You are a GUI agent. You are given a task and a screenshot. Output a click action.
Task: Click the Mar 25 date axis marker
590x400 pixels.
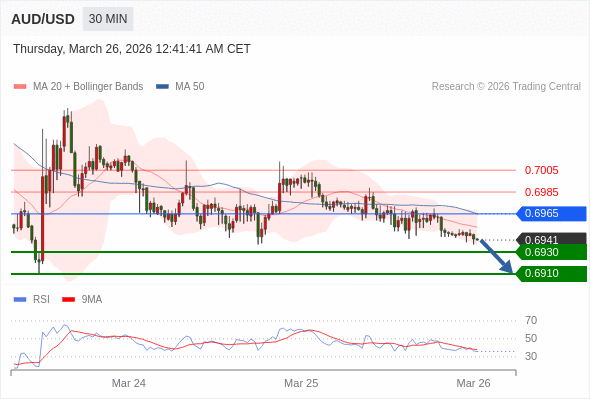coord(301,383)
